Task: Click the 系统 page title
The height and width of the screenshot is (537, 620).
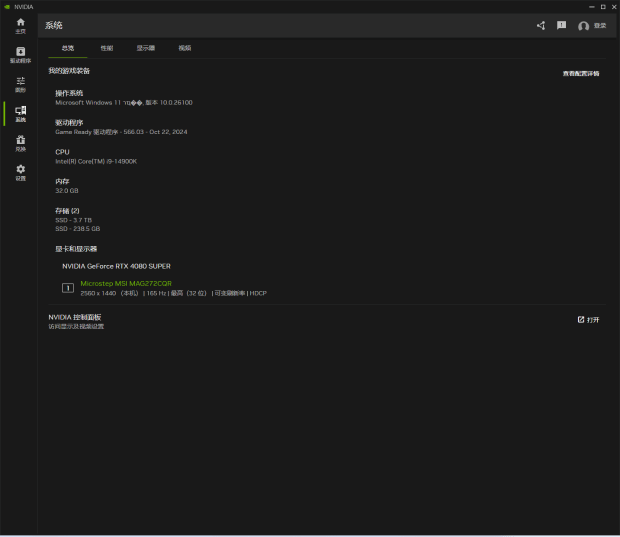Action: point(53,26)
